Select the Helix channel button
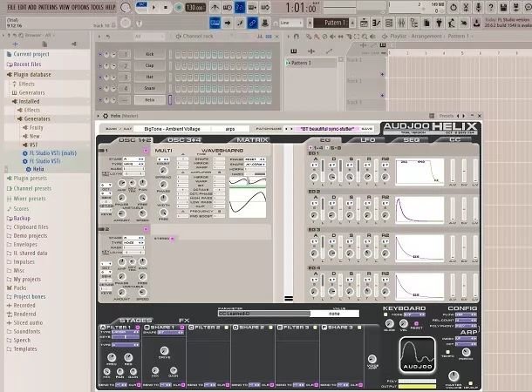 click(150, 100)
